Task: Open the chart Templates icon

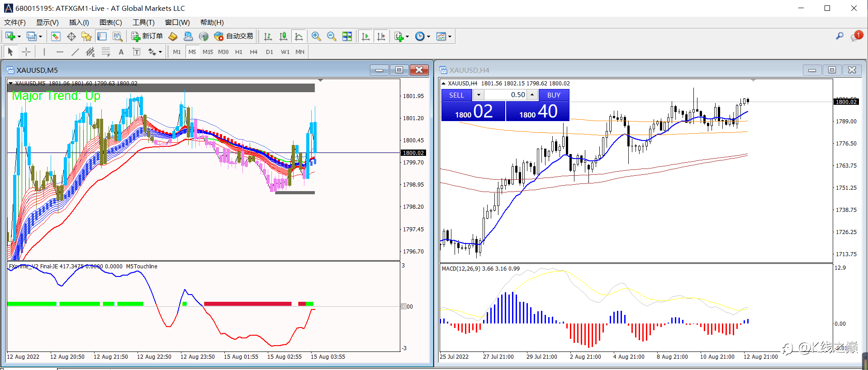Action: [441, 37]
